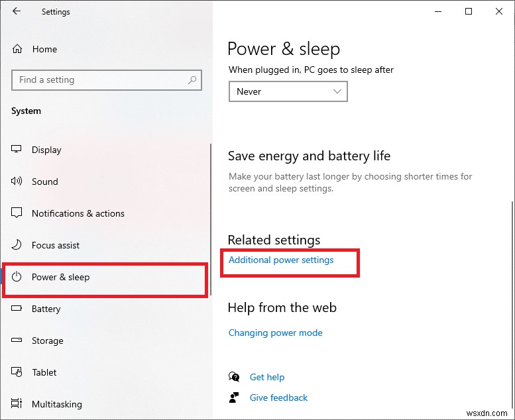Click the Sound speaker icon
This screenshot has height=420, width=515.
pyautogui.click(x=17, y=182)
